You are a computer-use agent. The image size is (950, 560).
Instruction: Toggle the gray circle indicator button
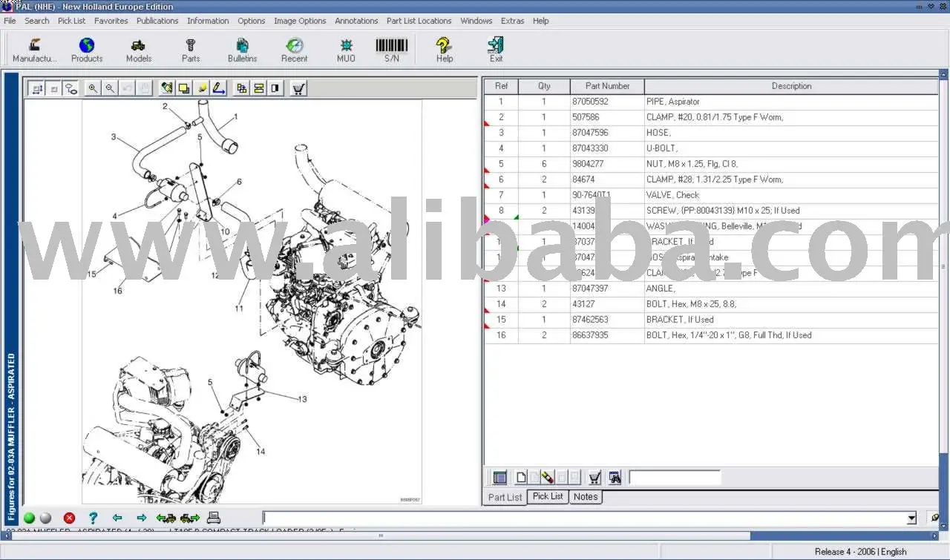pos(45,518)
